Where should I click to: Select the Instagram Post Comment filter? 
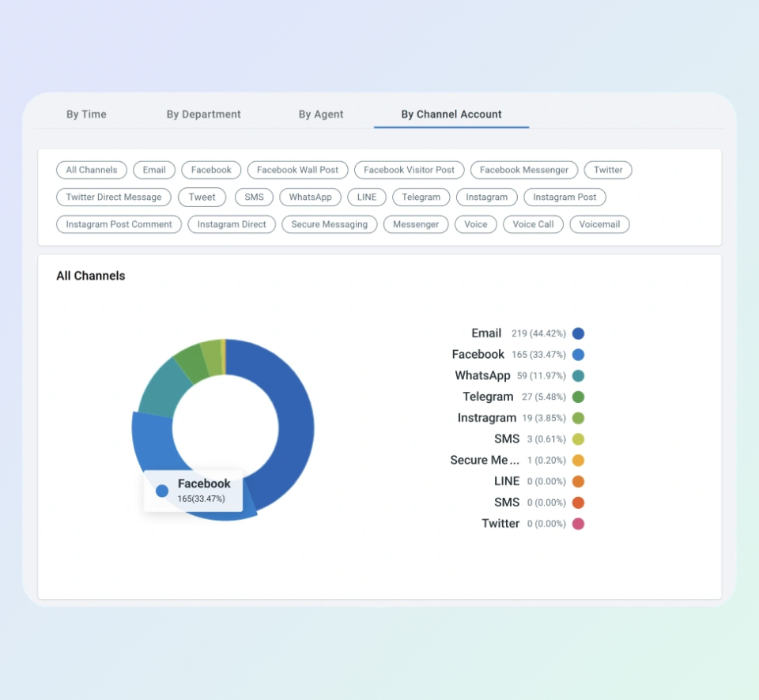(119, 224)
